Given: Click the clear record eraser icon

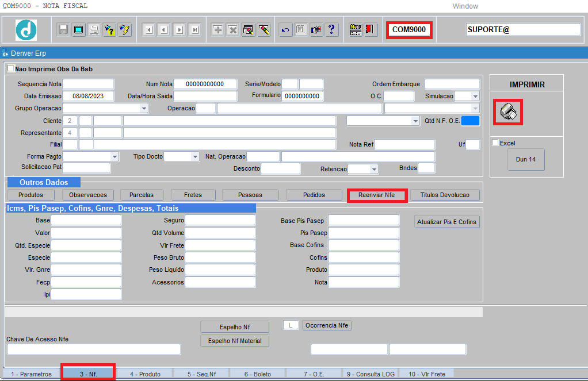Looking at the screenshot, I should pyautogui.click(x=264, y=30).
